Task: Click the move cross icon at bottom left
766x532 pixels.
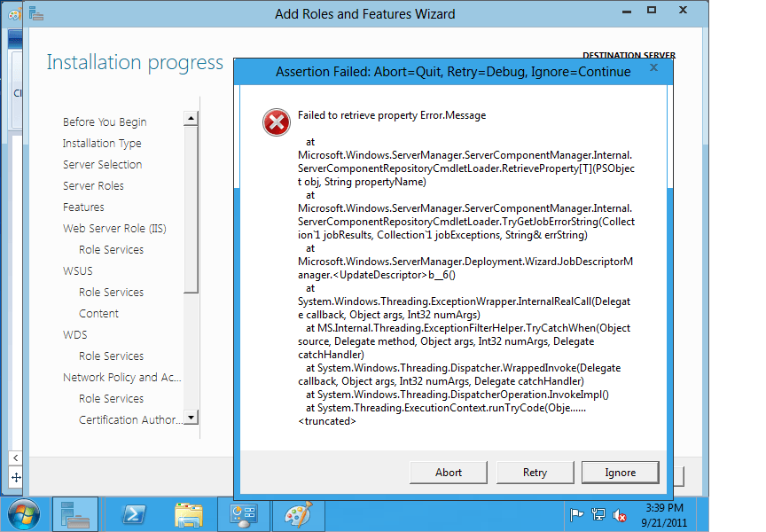Action: pyautogui.click(x=16, y=477)
